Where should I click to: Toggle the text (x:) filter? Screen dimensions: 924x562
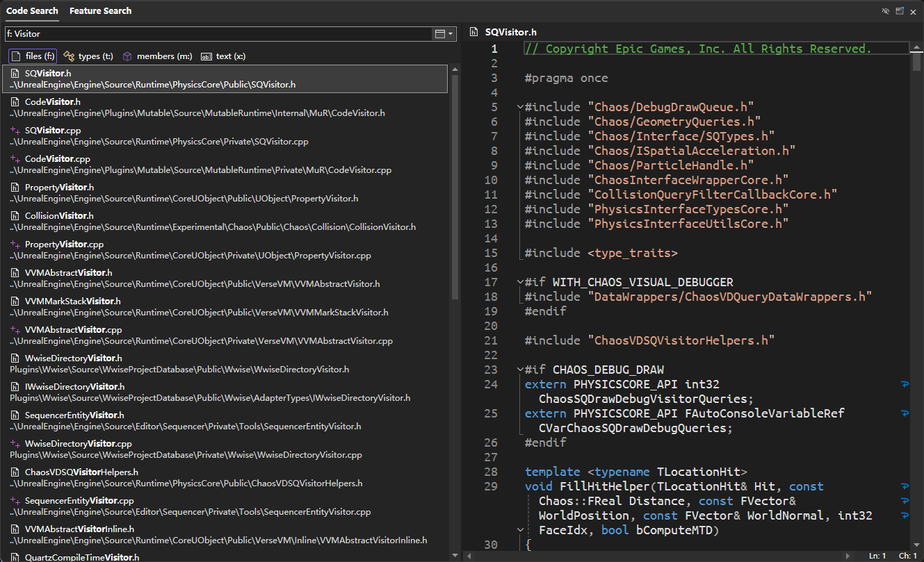point(223,56)
